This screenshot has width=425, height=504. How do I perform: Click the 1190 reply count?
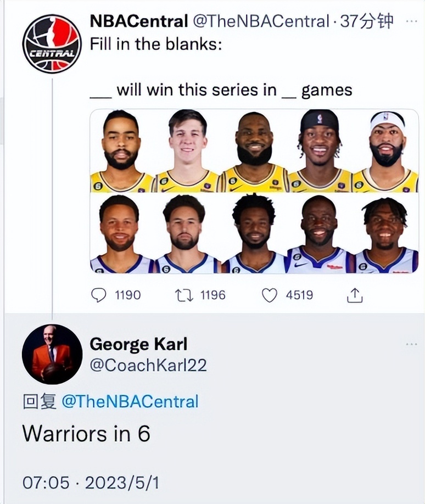click(x=127, y=295)
